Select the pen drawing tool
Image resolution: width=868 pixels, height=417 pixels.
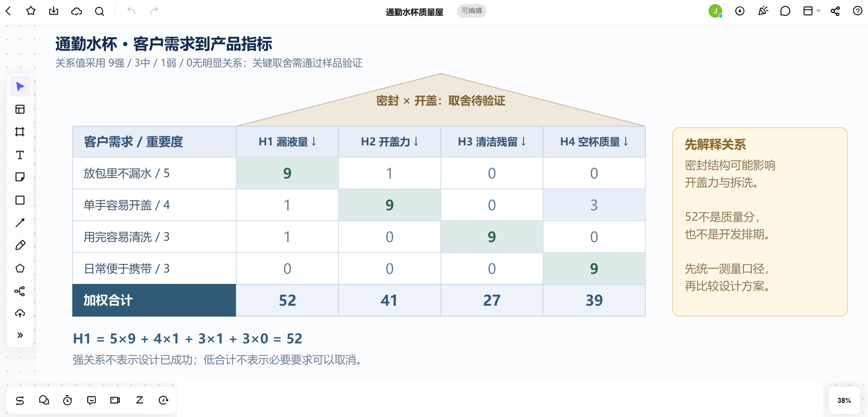click(x=20, y=245)
